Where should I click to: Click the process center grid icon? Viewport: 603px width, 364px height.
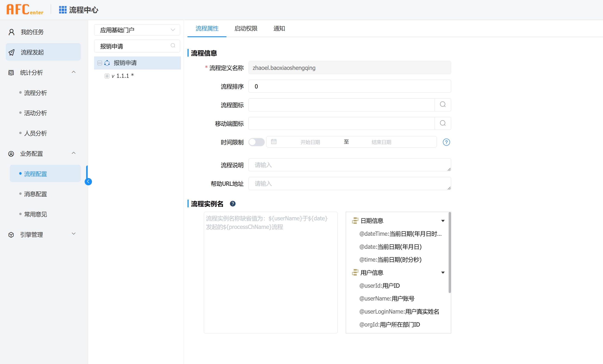63,10
